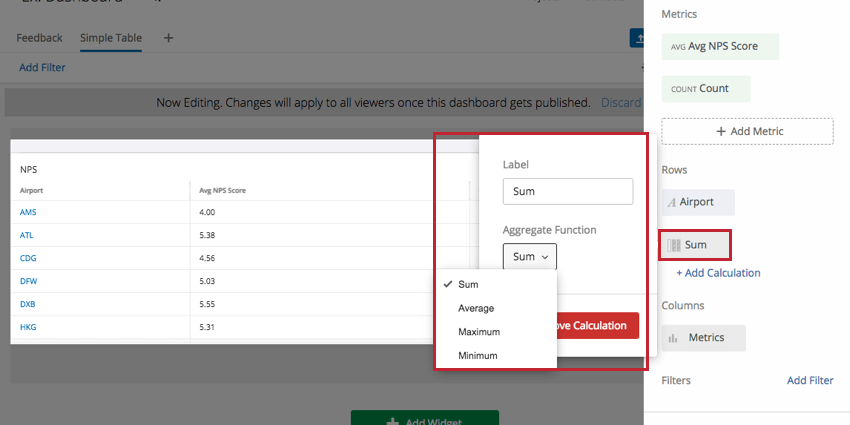Open the Avg NPS Score metric
This screenshot has height=425, width=850.
pyautogui.click(x=719, y=46)
